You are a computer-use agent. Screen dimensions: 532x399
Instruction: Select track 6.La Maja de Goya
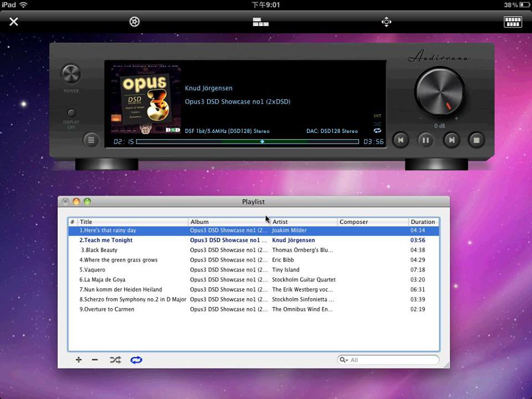(x=254, y=279)
